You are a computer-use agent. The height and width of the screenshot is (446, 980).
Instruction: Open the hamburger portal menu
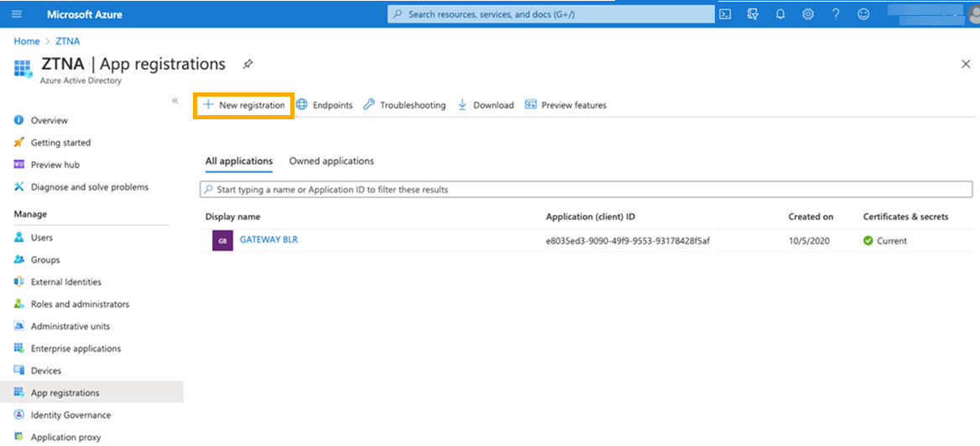click(x=17, y=14)
